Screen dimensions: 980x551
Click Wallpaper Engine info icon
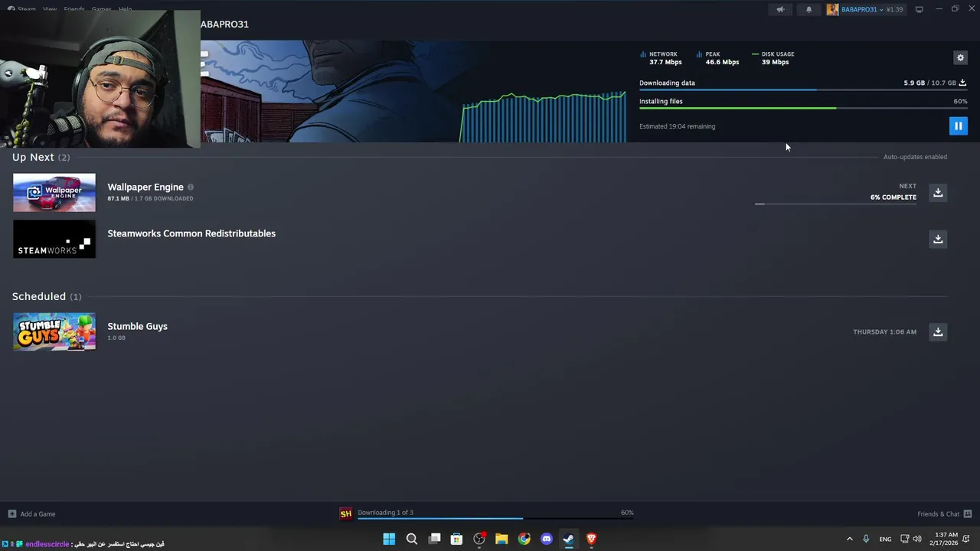click(x=191, y=187)
